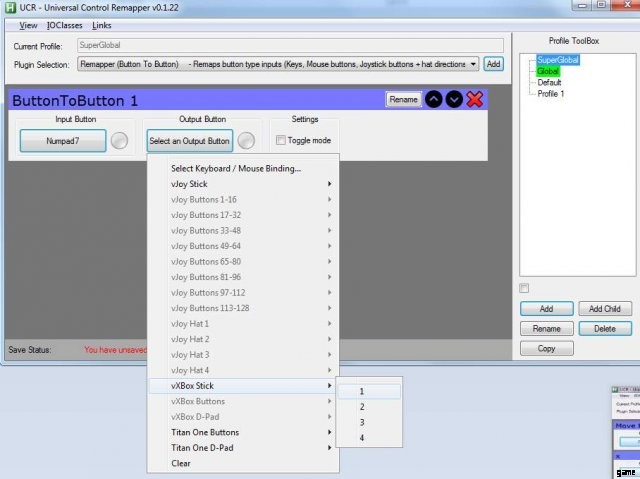
Task: Select the Global profile in the tree
Action: point(548,71)
